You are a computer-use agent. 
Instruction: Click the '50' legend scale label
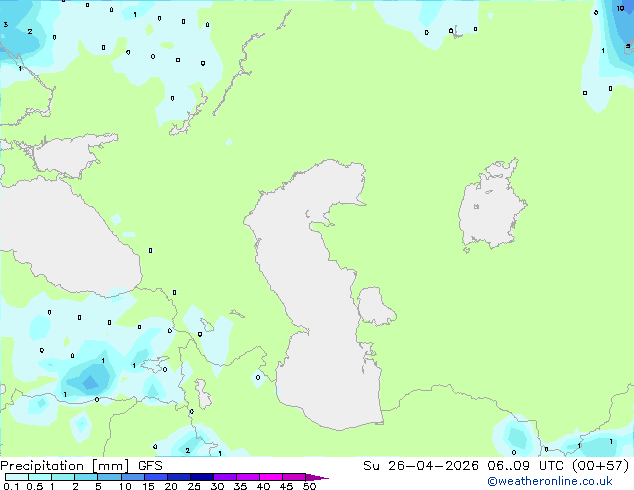click(309, 486)
